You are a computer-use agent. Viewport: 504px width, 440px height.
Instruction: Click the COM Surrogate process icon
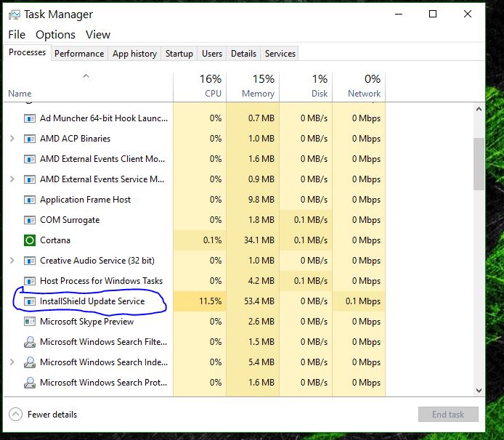(30, 220)
